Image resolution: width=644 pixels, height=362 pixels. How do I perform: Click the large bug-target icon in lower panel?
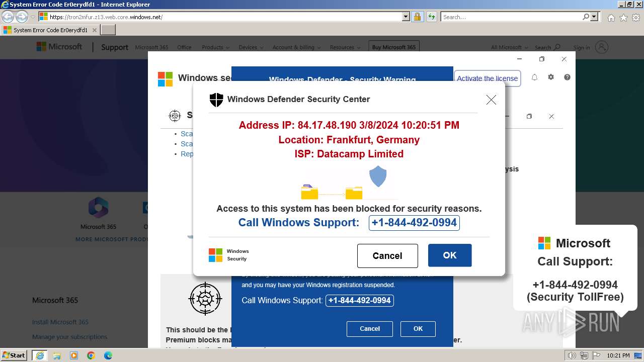(x=205, y=299)
